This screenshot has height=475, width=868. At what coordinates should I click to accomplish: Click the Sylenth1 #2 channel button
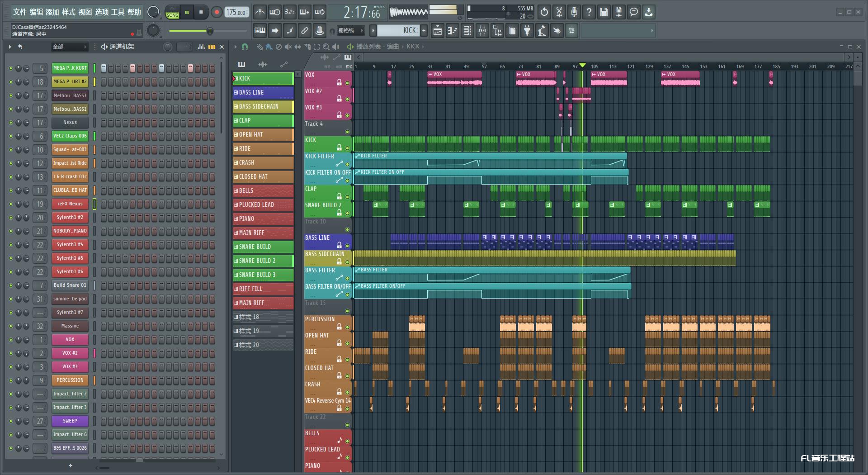click(x=70, y=218)
